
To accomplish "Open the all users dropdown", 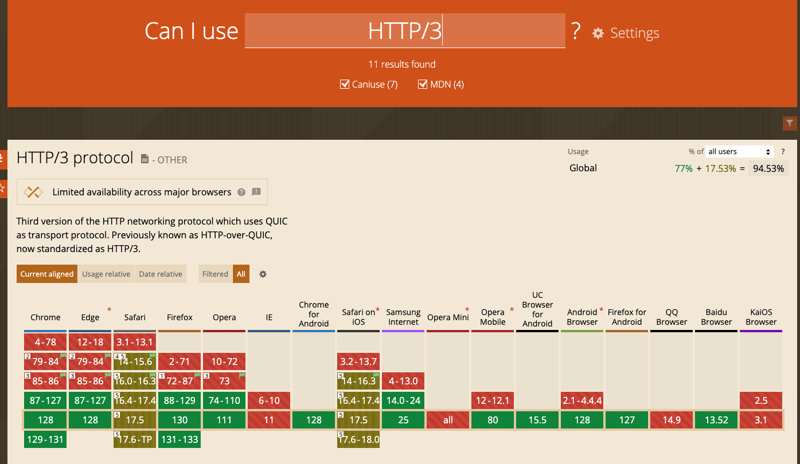I will click(739, 152).
